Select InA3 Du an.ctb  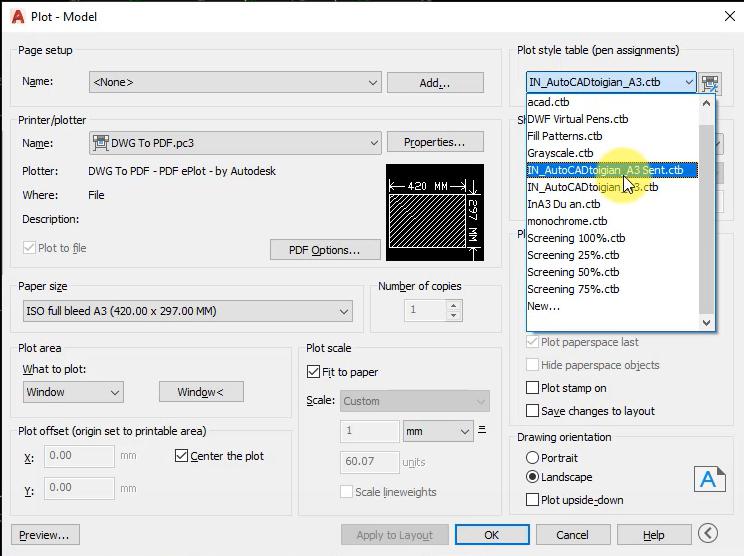(612, 204)
